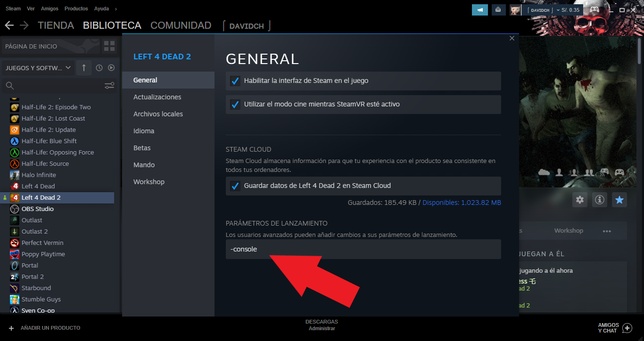Open advanced filters sliders icon

109,85
